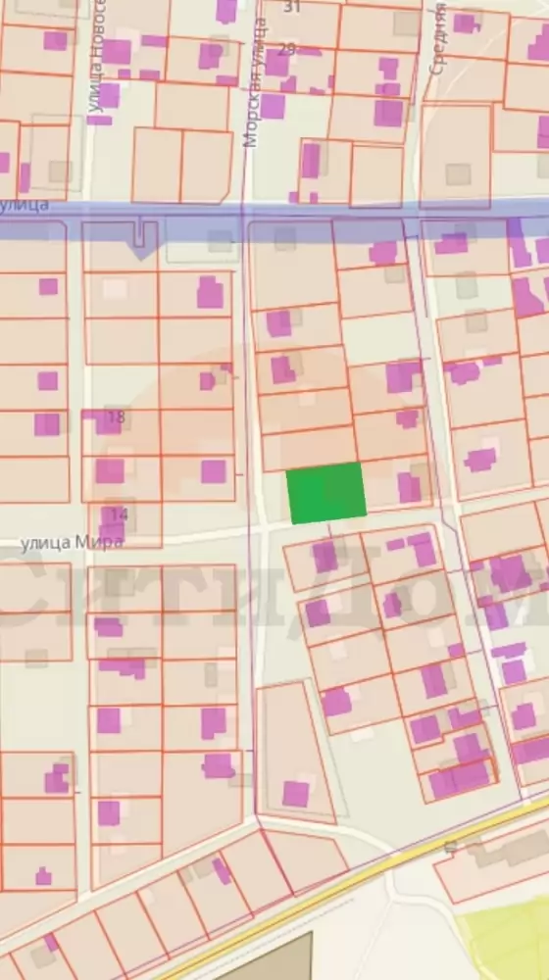The width and height of the screenshot is (549, 980).
Task: Select house number 29 label
Action: click(x=287, y=49)
